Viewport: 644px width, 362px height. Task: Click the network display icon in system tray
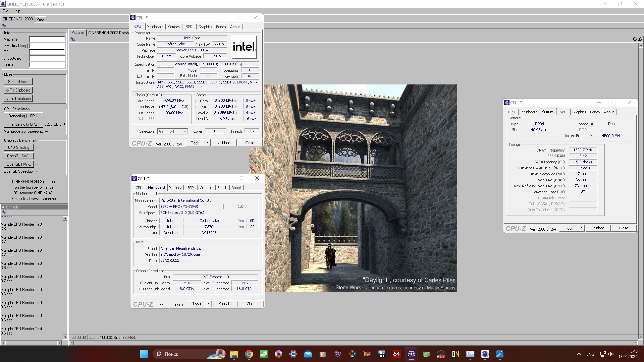[x=603, y=354]
